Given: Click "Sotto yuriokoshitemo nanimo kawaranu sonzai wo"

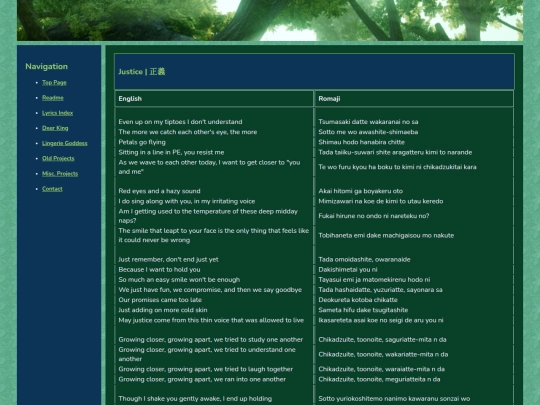Looking at the screenshot, I should click(394, 399).
